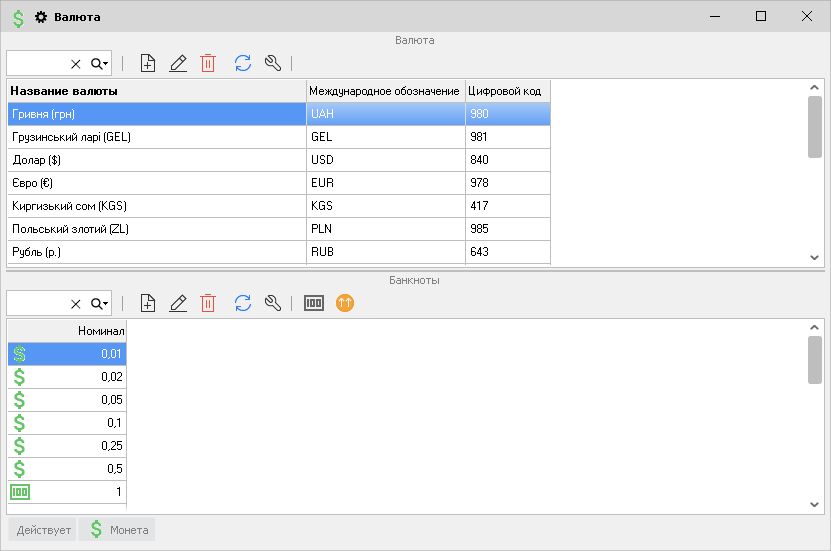The width and height of the screenshot is (831, 551).
Task: Add a new banknote denomination
Action: [x=148, y=302]
